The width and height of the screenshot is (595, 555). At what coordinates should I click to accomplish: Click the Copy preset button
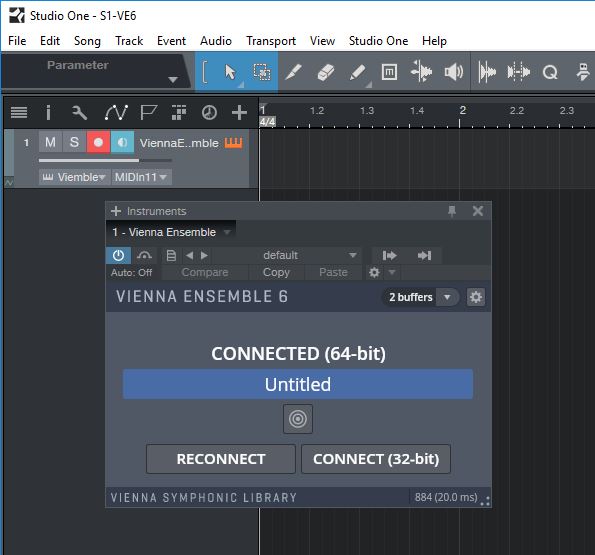coord(276,272)
